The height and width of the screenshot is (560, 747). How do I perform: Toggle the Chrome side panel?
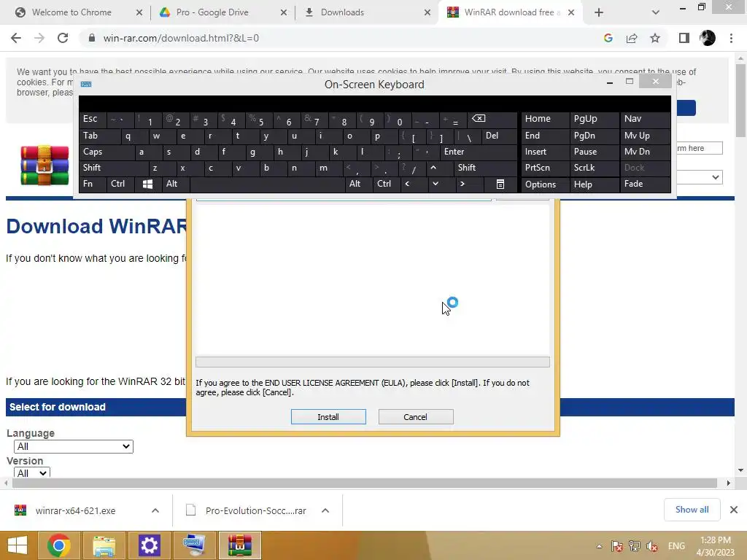point(684,38)
